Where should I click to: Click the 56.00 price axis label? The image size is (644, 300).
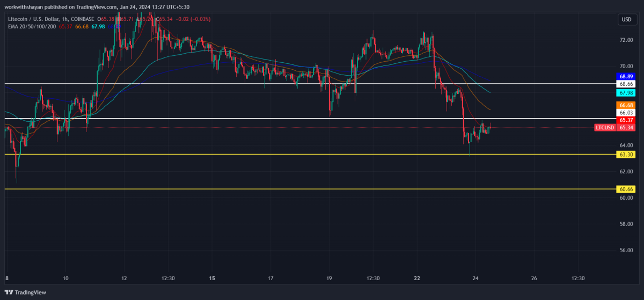(626, 250)
